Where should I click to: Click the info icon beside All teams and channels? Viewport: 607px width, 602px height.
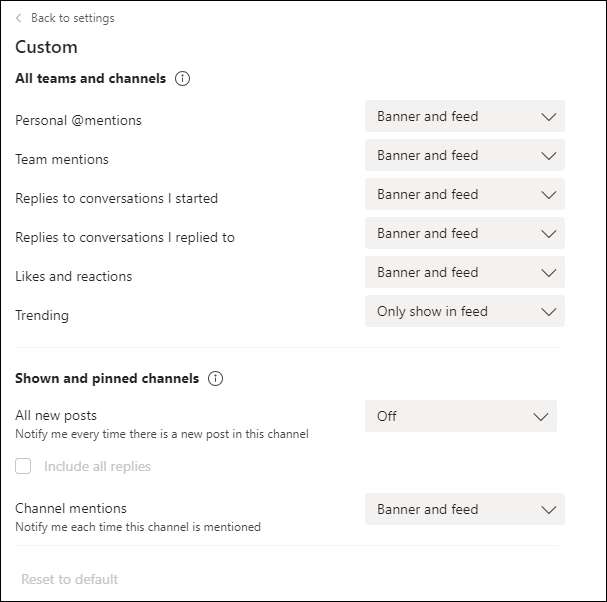[182, 79]
